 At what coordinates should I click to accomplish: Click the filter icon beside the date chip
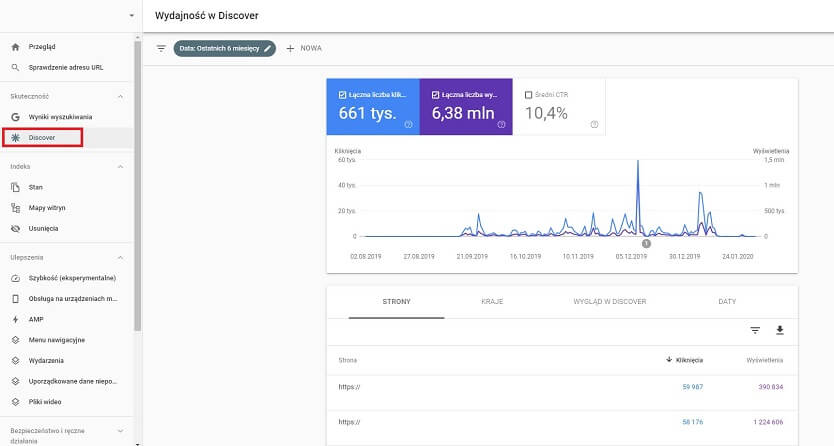[x=161, y=48]
